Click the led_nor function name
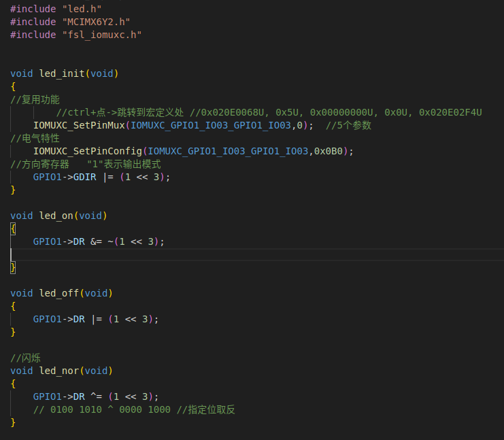Screen dimensions: 504x440 [x=59, y=371]
